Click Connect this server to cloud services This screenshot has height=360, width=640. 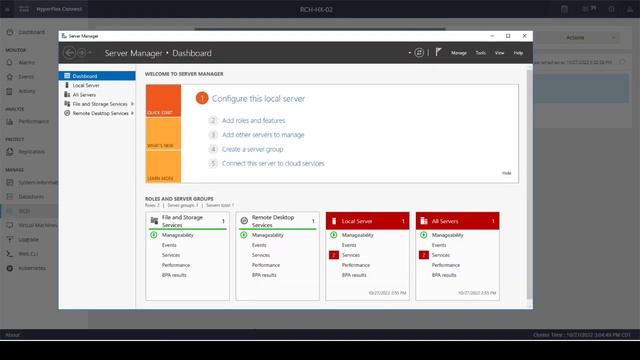pos(273,164)
